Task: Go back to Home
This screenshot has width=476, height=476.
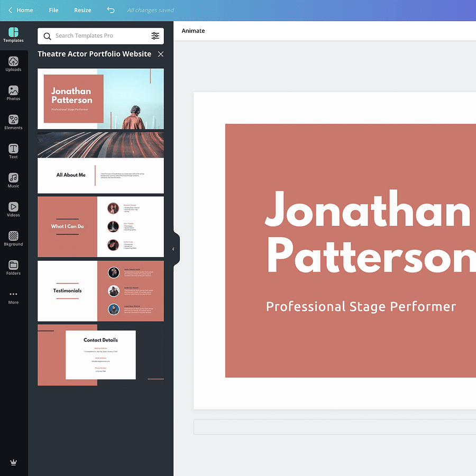Action: [20, 10]
